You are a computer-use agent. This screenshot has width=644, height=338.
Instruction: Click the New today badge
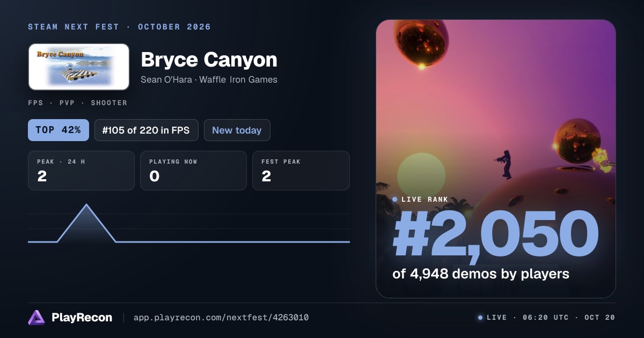click(x=237, y=130)
